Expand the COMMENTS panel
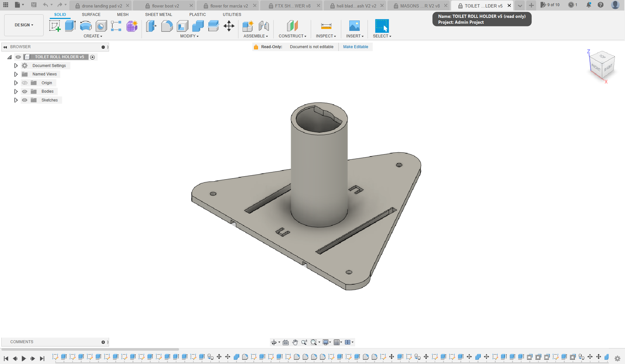Screen dimensions: 625x364 point(103,342)
